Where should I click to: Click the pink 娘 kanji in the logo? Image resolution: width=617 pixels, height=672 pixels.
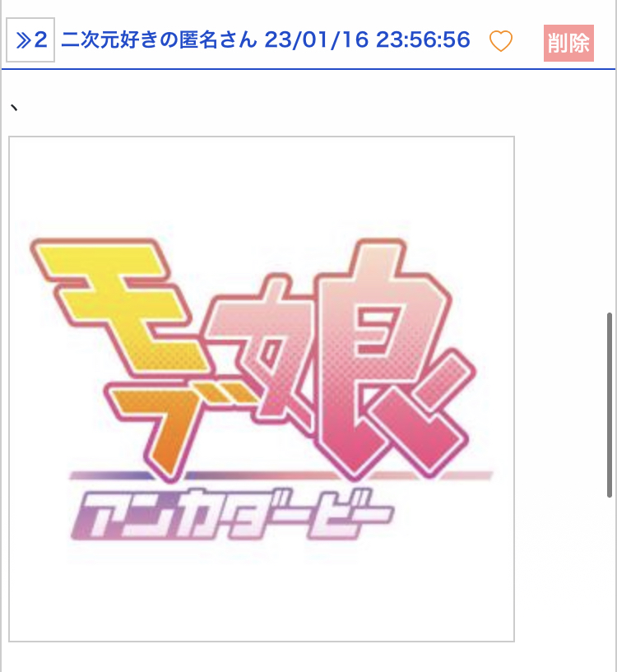341,358
